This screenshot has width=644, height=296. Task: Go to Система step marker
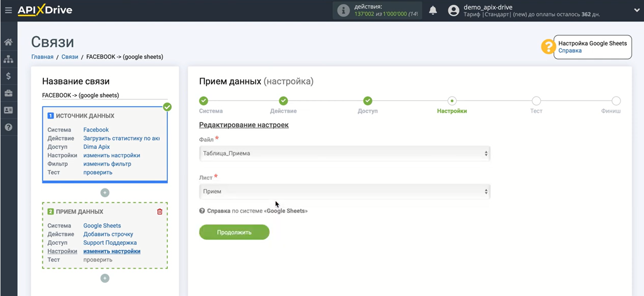[x=204, y=101]
